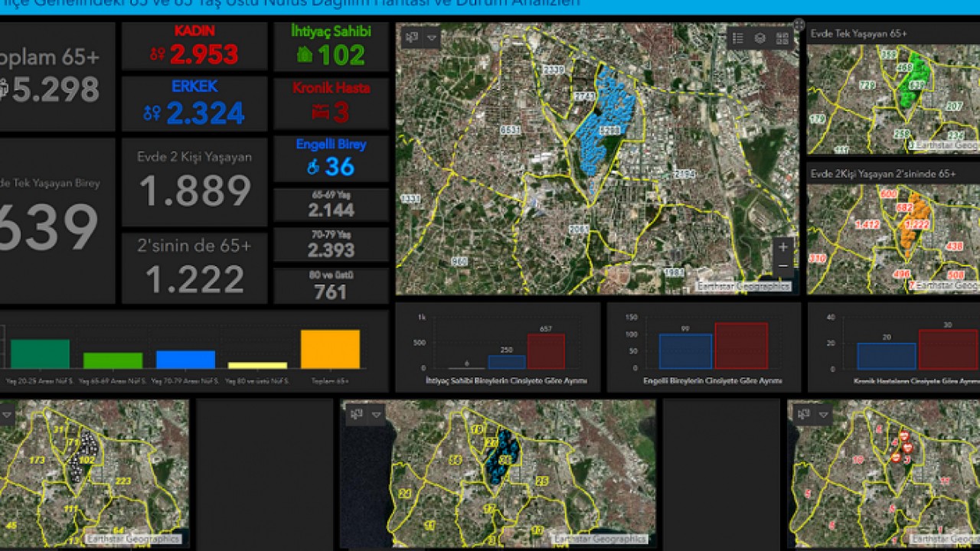Viewport: 980px width, 551px height.
Task: Click bookmarks icon on bottom-center map
Action: (357, 414)
